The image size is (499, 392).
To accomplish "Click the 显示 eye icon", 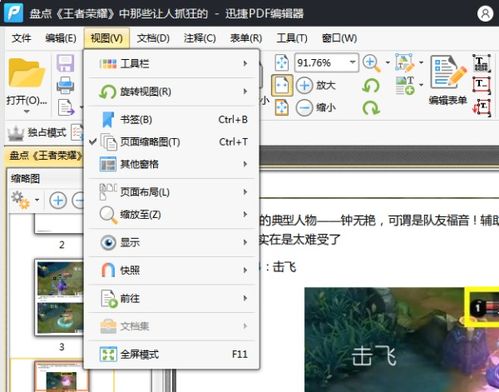I will point(108,242).
